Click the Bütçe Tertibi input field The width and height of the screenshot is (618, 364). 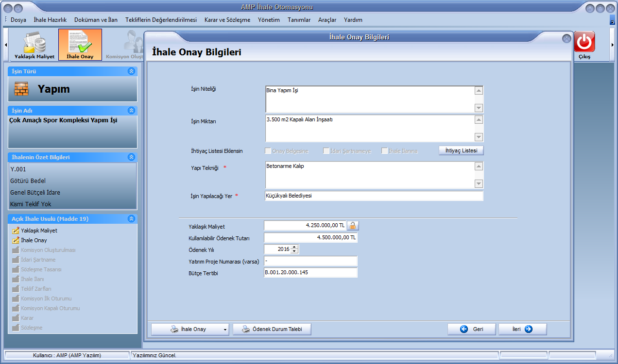(310, 273)
